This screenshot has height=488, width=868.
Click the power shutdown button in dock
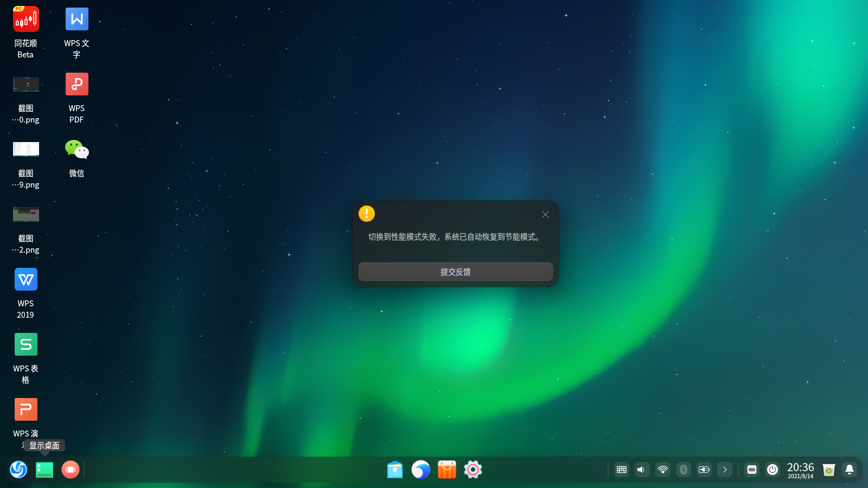773,470
